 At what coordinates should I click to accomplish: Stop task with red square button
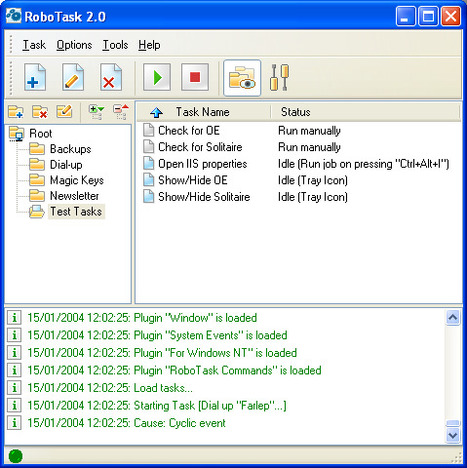[x=195, y=77]
